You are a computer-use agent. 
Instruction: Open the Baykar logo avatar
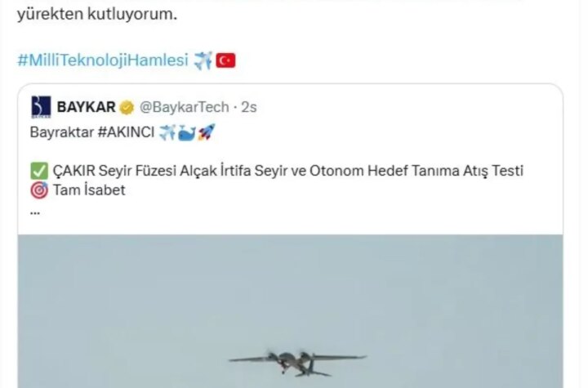click(x=41, y=107)
